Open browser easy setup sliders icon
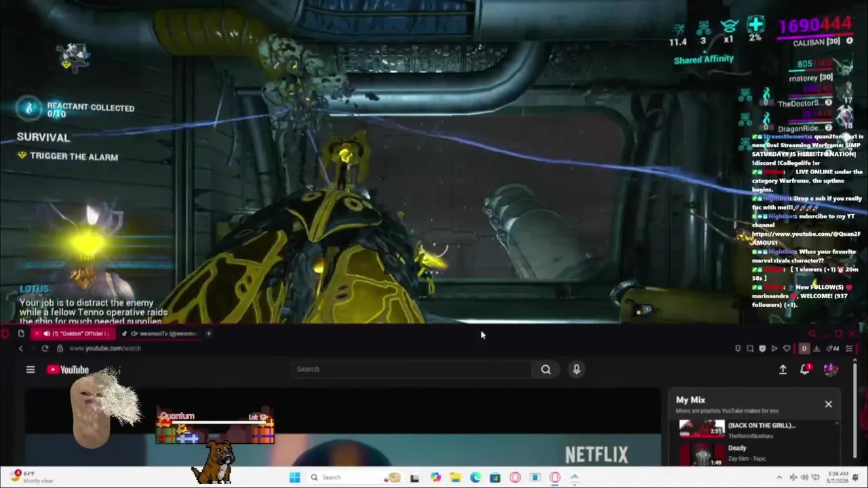Viewport: 868px width, 488px height. pos(849,348)
